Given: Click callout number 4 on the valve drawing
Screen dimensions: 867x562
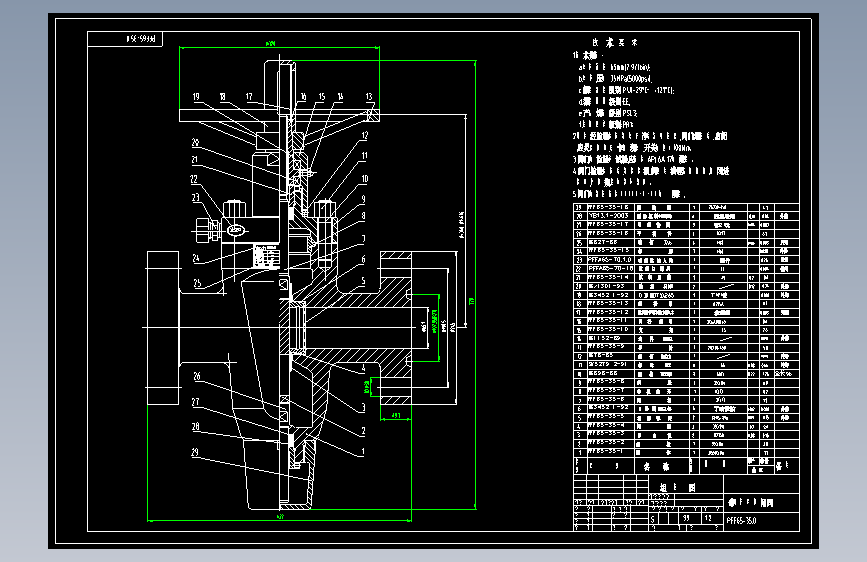Looking at the screenshot, I should coord(363,367).
